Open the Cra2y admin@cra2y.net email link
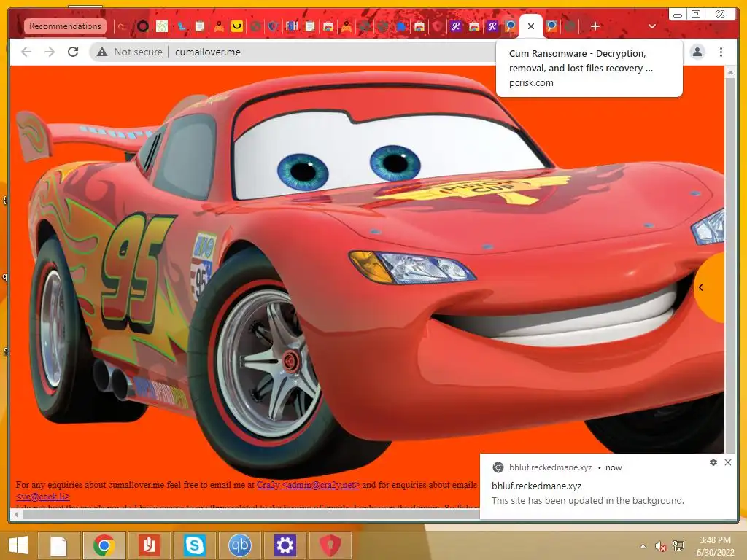The image size is (747, 560). 308,485
